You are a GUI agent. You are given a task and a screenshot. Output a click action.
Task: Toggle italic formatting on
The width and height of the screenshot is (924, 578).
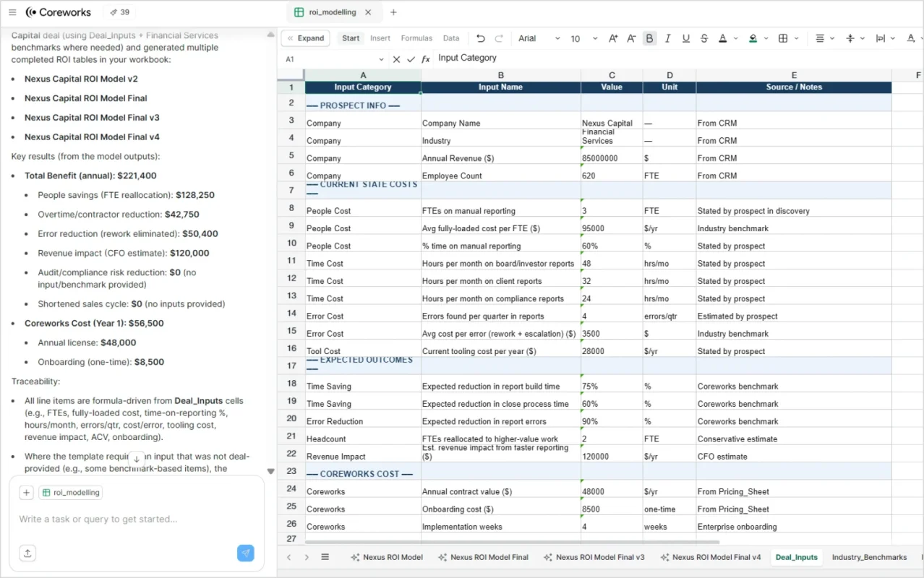click(667, 38)
